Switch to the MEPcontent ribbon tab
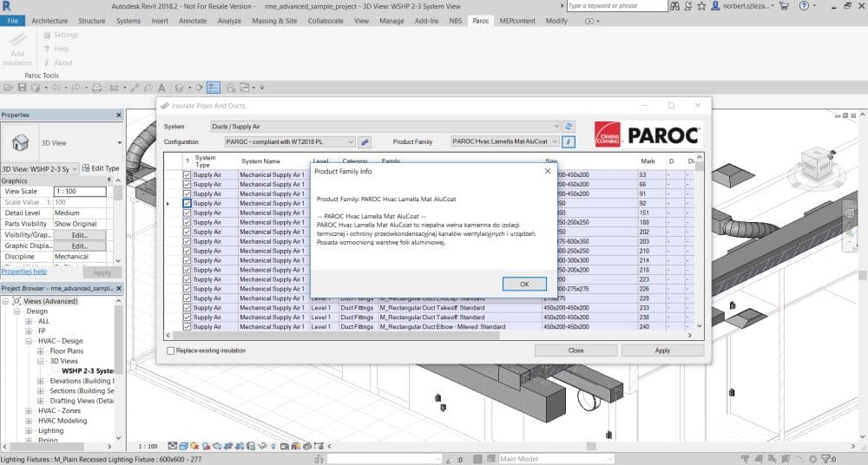 [x=516, y=20]
